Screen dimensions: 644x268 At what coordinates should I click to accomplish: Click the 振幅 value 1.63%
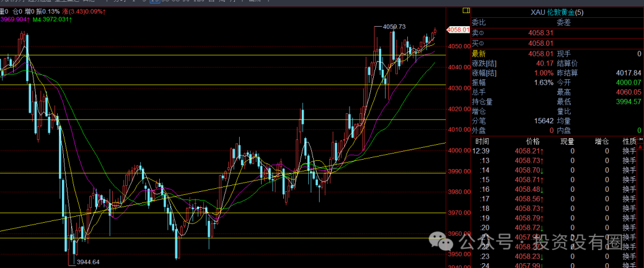click(544, 83)
